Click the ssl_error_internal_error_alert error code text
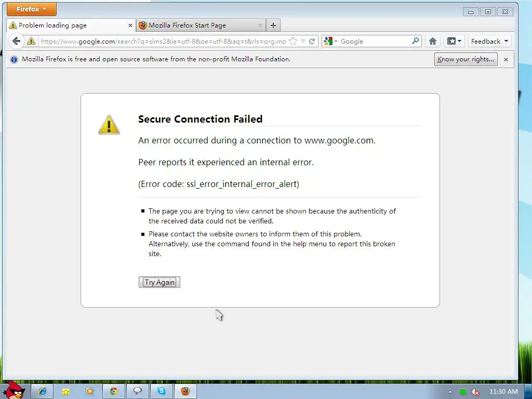Image resolution: width=532 pixels, height=399 pixels. coord(243,184)
